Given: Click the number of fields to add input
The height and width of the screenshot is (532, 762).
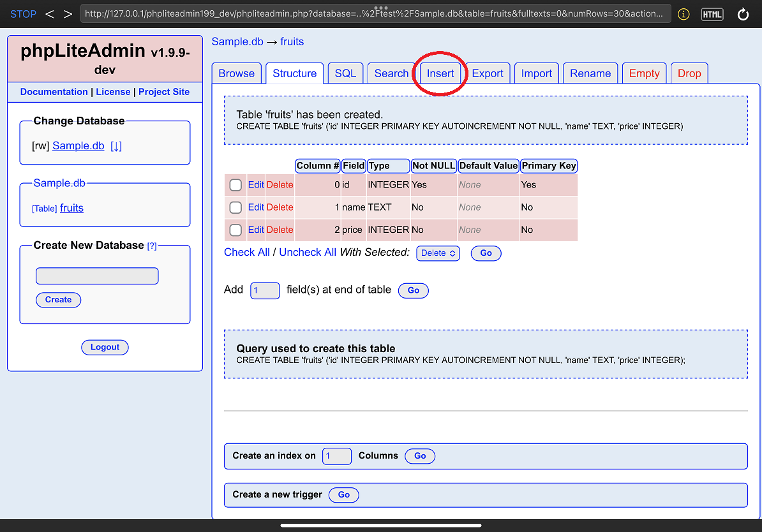Looking at the screenshot, I should [x=265, y=290].
